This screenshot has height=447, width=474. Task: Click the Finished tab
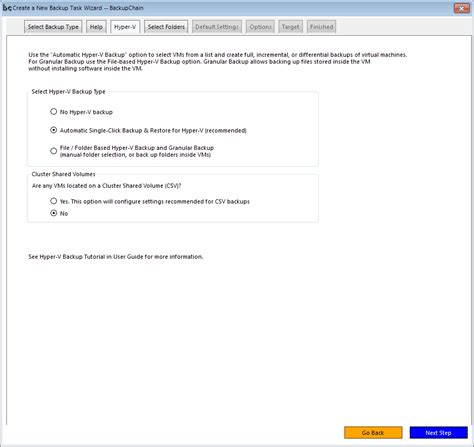pos(321,27)
